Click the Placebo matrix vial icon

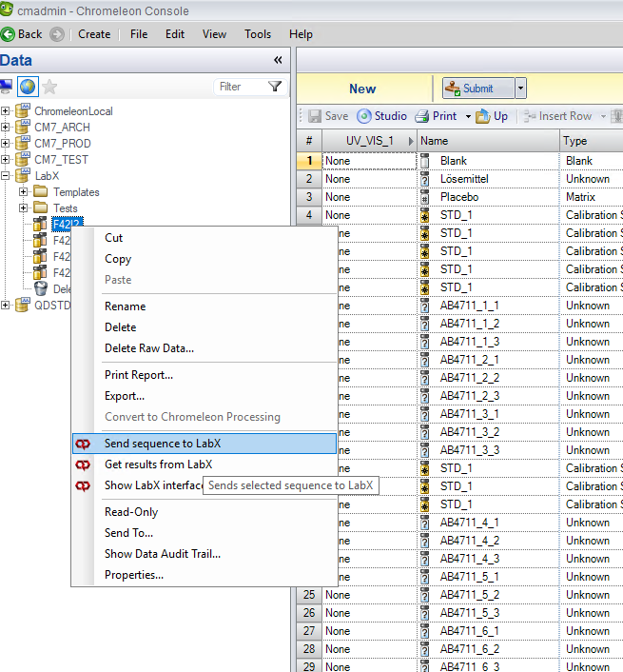click(425, 197)
